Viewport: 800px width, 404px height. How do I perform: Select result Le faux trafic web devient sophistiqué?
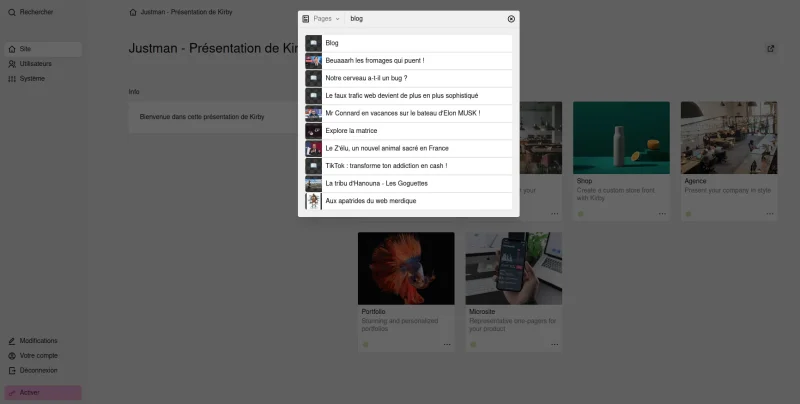409,96
